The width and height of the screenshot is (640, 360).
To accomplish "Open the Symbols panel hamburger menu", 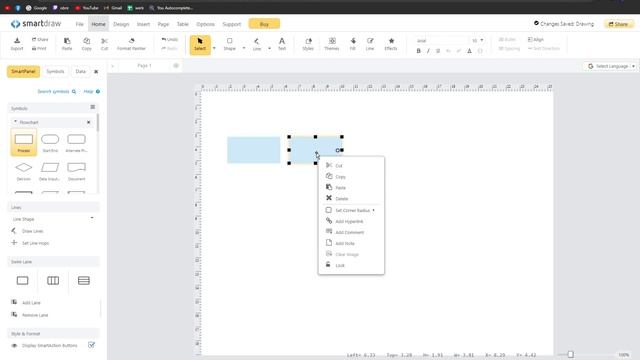I will point(93,107).
